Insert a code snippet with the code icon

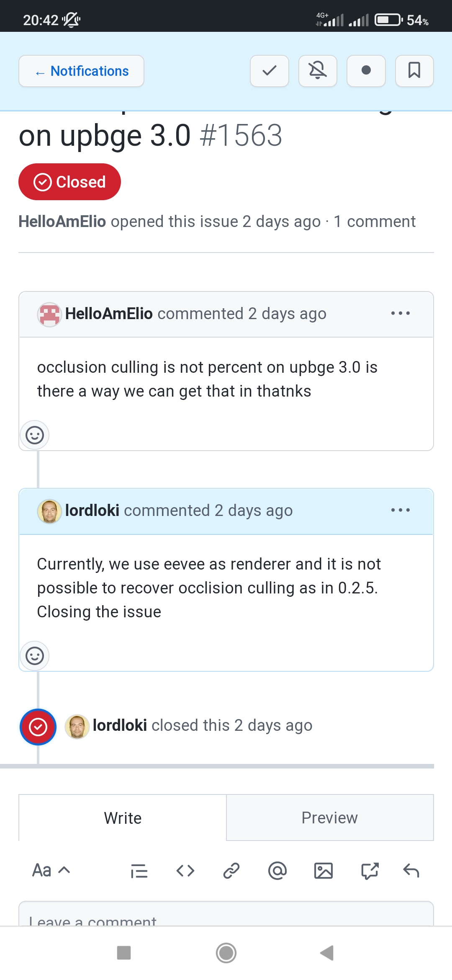tap(185, 871)
